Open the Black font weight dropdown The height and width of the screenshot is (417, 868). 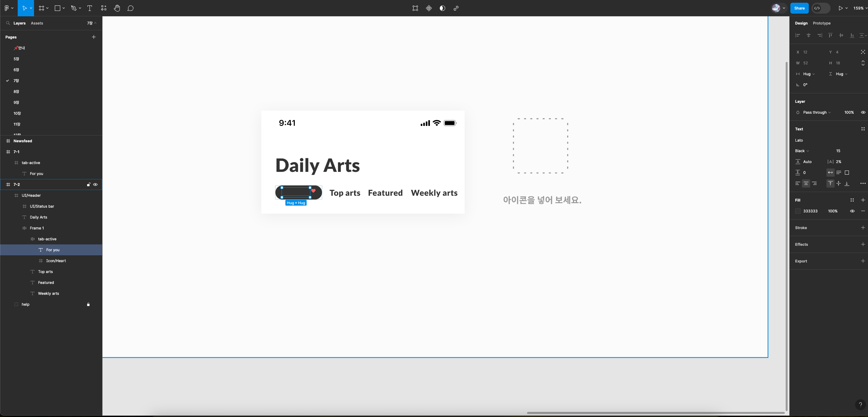click(802, 151)
